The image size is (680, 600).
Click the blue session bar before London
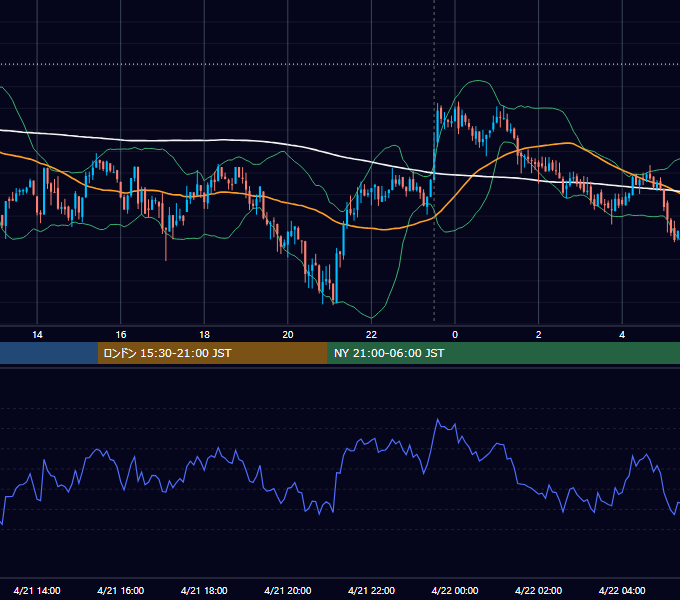click(x=49, y=353)
